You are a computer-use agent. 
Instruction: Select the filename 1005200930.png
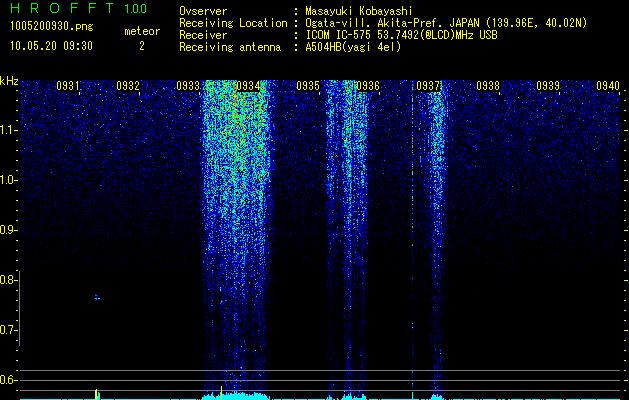point(52,27)
